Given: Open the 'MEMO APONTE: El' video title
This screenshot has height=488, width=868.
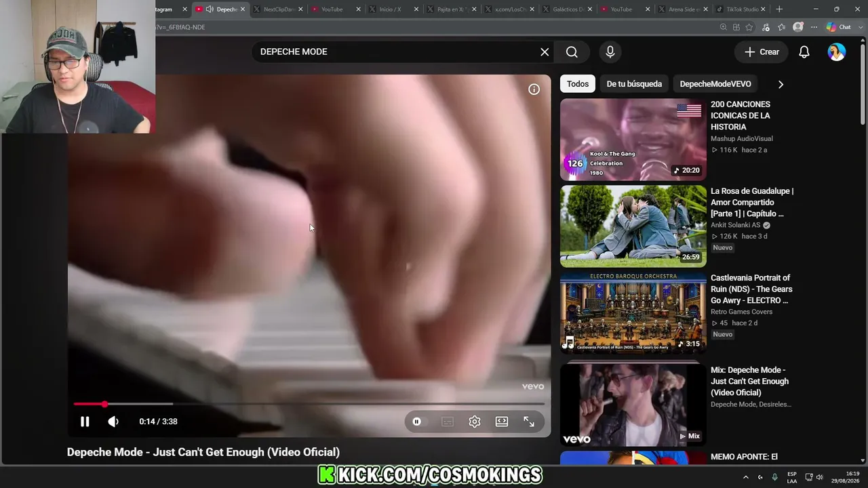Looking at the screenshot, I should pyautogui.click(x=745, y=457).
